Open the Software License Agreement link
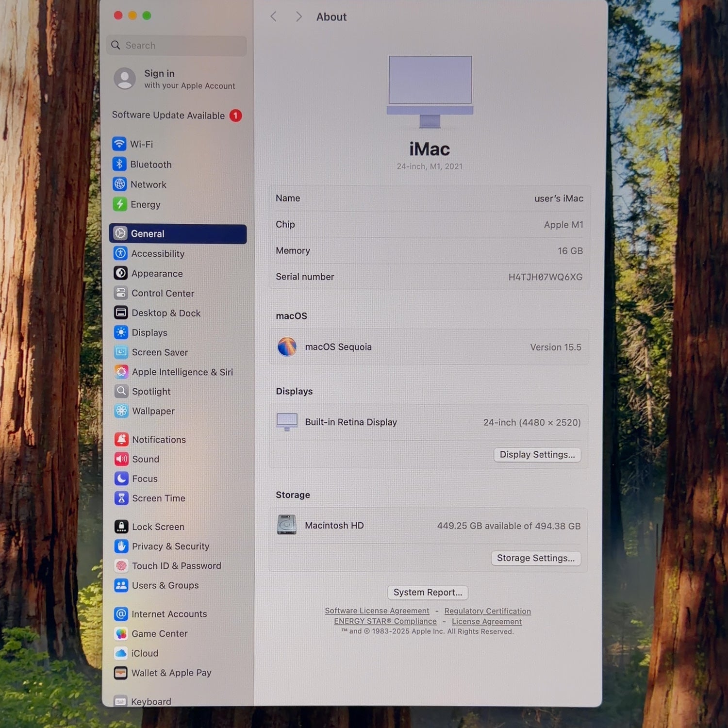The width and height of the screenshot is (728, 728). [377, 611]
